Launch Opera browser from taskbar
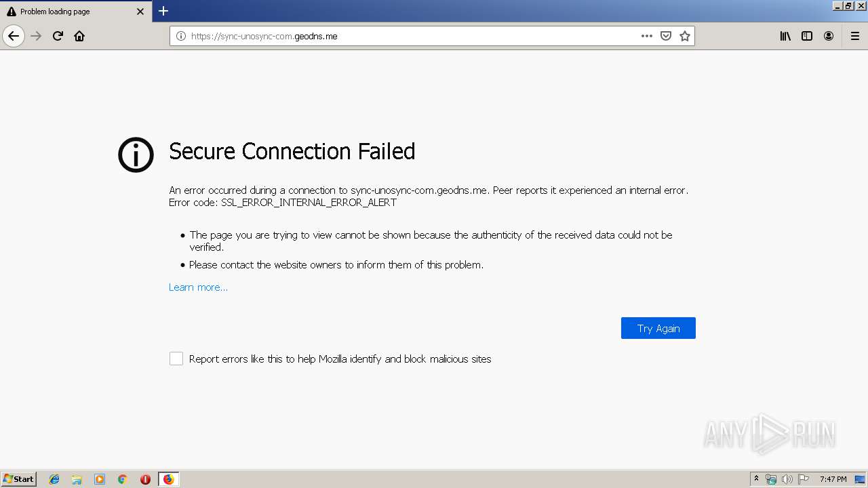This screenshot has width=868, height=488. 145,479
